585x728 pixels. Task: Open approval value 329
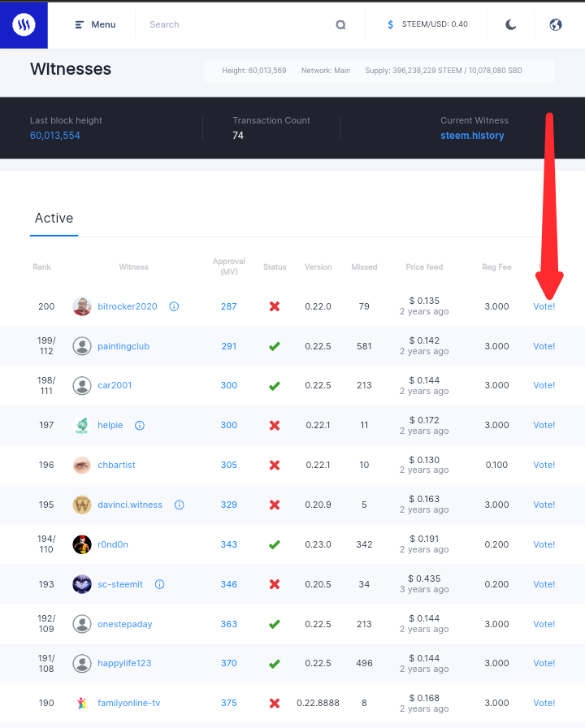coord(229,505)
